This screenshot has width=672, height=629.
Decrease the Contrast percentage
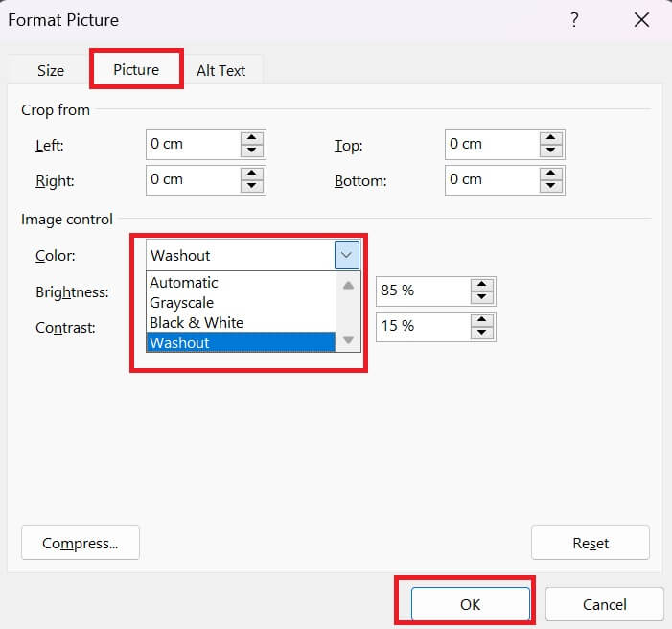point(482,333)
